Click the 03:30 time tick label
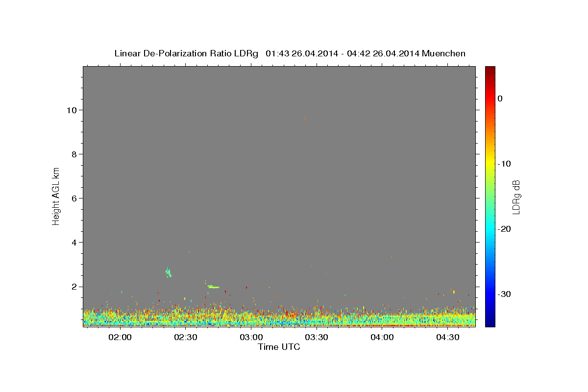Viewport: 588px width, 392px height. [317, 337]
